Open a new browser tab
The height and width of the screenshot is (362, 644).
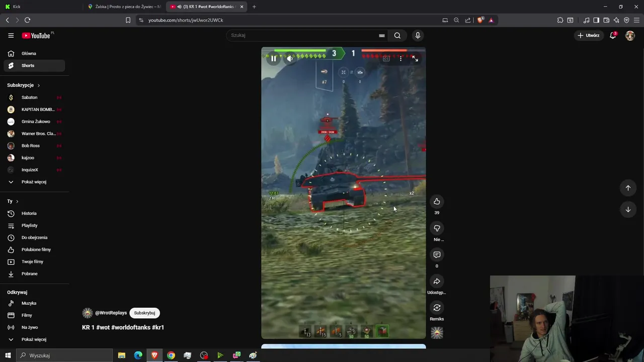click(x=254, y=7)
